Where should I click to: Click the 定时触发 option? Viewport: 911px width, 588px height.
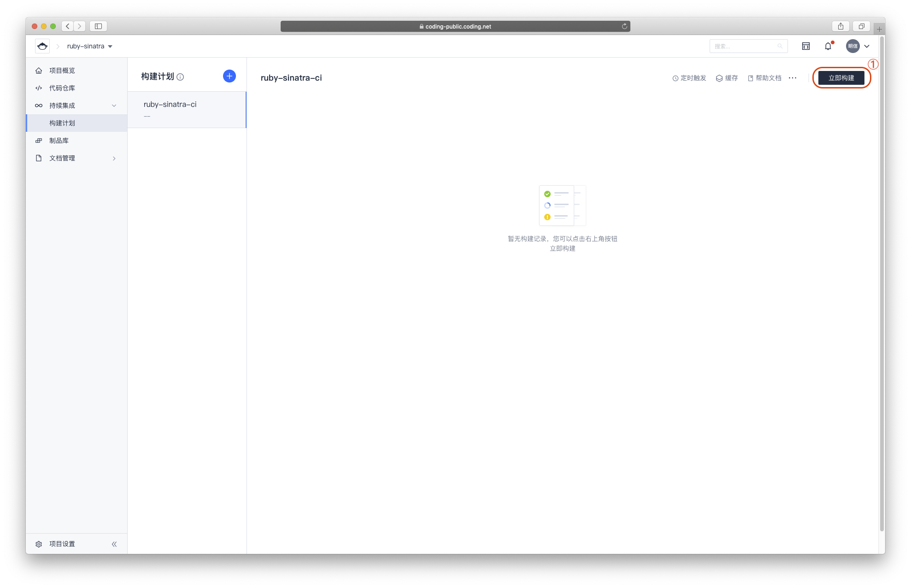(689, 78)
